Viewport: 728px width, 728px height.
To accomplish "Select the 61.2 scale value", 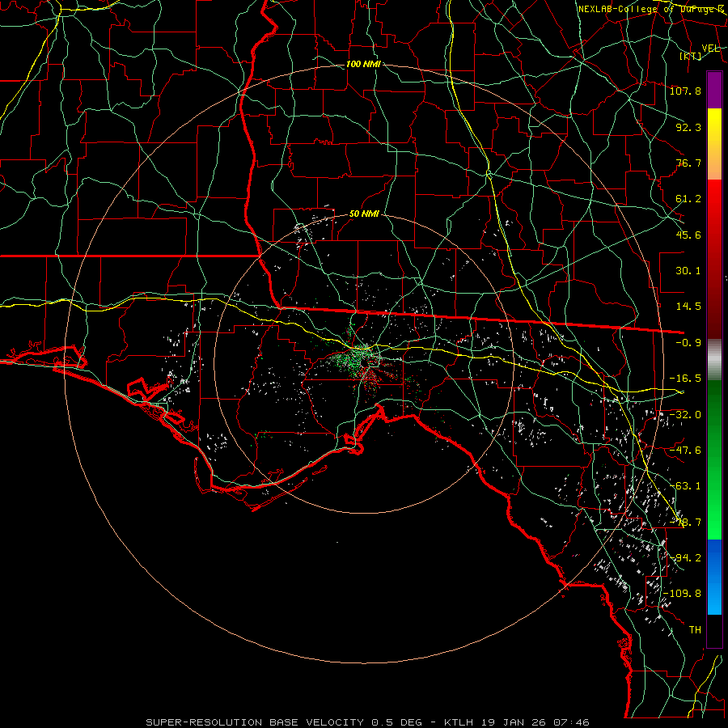I will [x=688, y=199].
